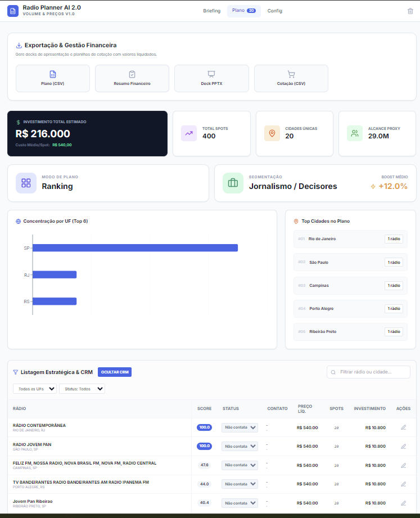Open the Resumo Financeiro export
Screen dimensions: 420x518
[x=132, y=78]
